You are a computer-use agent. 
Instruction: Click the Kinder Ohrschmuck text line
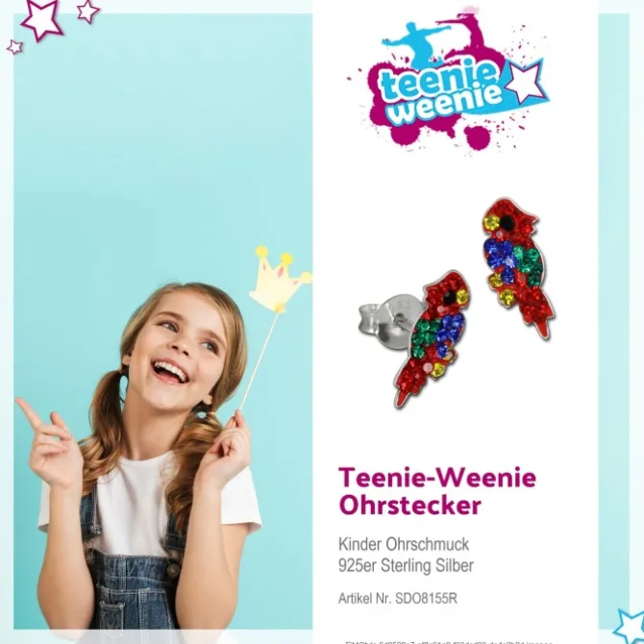click(404, 544)
